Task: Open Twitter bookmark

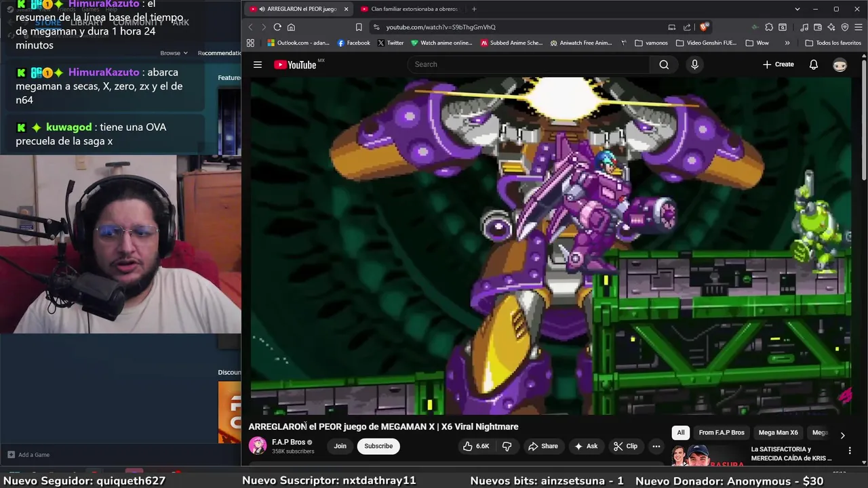Action: coord(391,43)
